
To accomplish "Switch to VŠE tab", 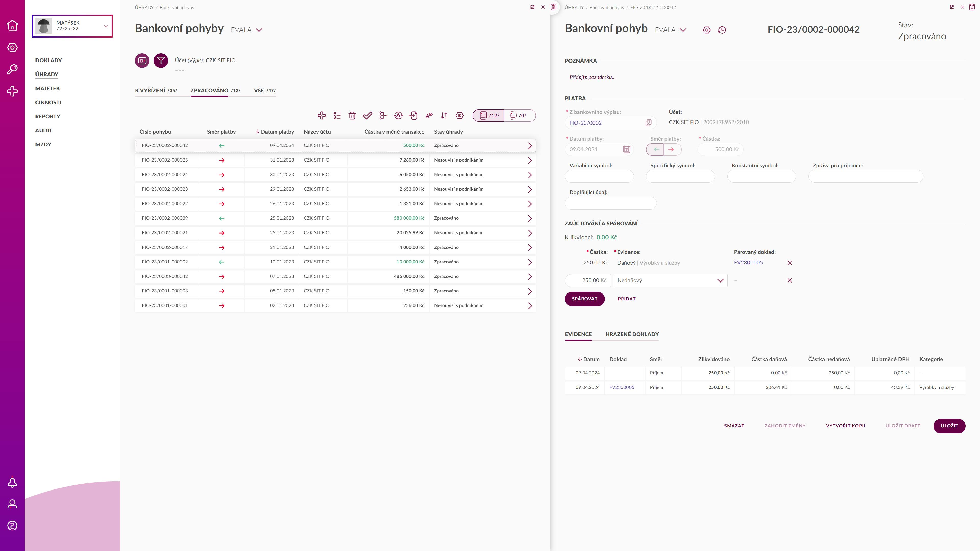I will 265,91.
